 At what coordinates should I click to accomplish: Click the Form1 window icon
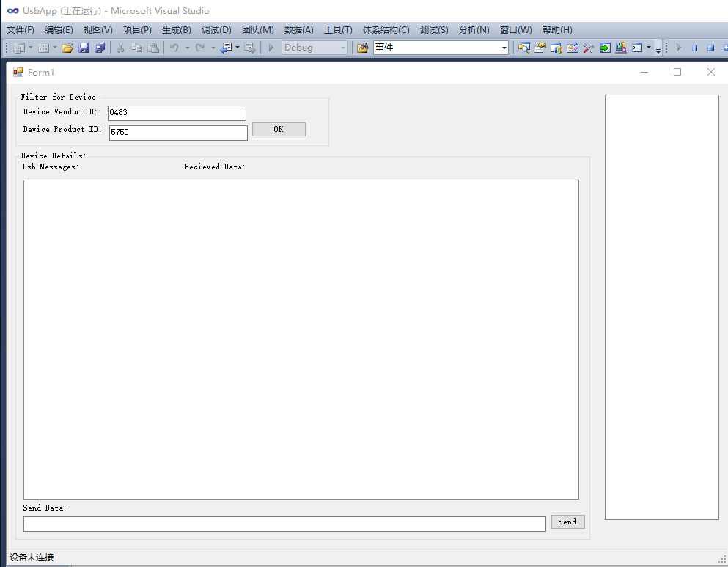(18, 72)
